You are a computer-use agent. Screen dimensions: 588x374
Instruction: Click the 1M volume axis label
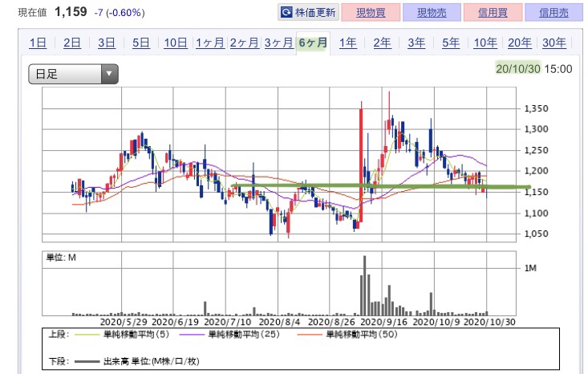(530, 268)
